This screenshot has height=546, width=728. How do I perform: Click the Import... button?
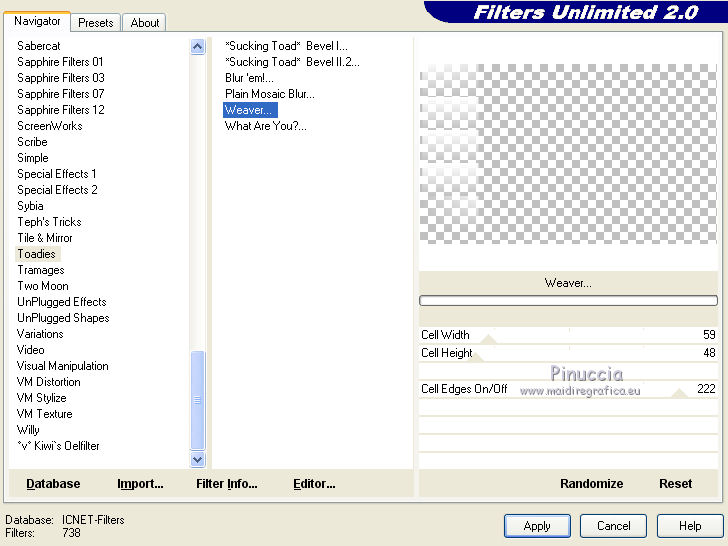(x=140, y=484)
